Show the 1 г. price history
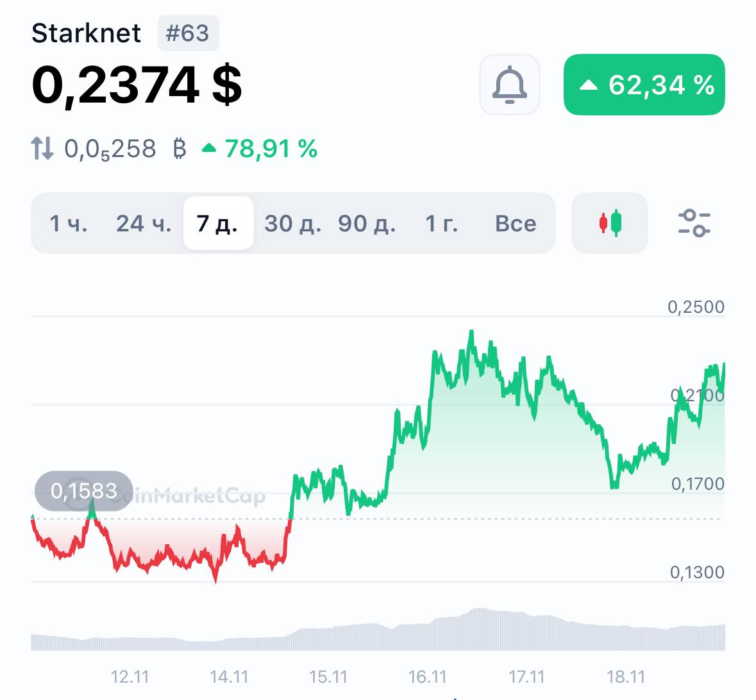The width and height of the screenshot is (756, 700). click(x=442, y=223)
